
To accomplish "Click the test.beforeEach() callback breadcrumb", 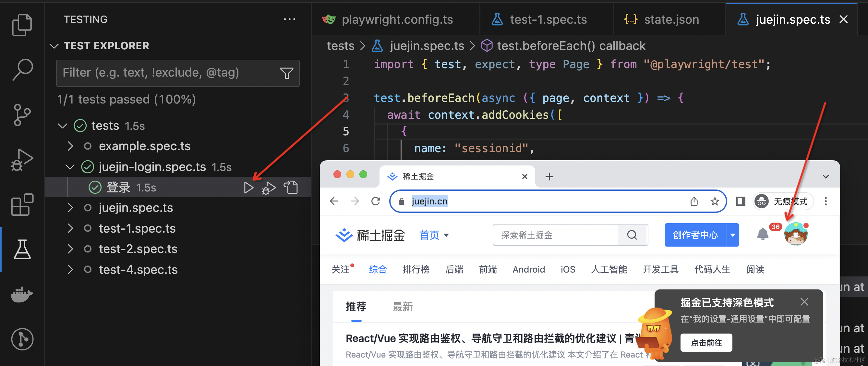I will [571, 46].
